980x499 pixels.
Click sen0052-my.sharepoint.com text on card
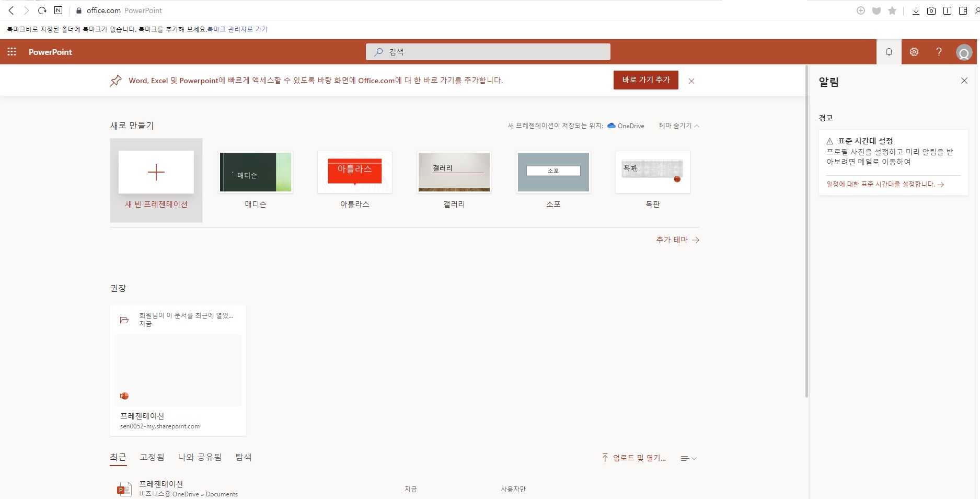(x=160, y=426)
